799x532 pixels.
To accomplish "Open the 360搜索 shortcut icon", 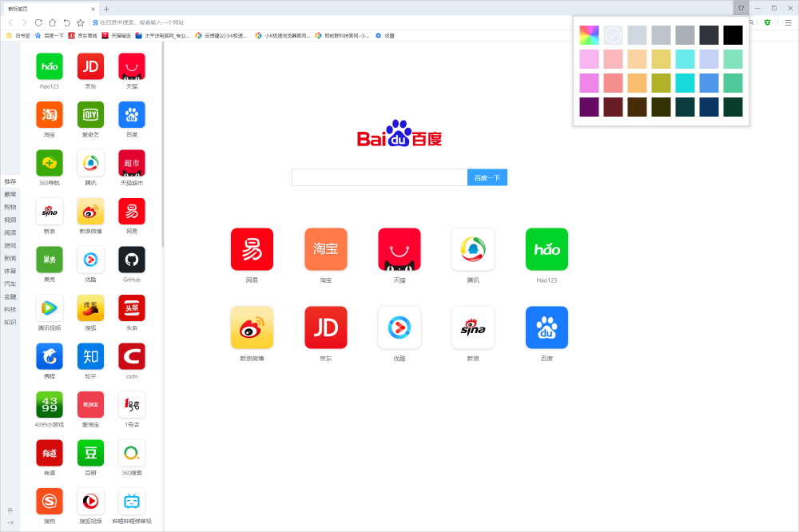I will click(132, 453).
